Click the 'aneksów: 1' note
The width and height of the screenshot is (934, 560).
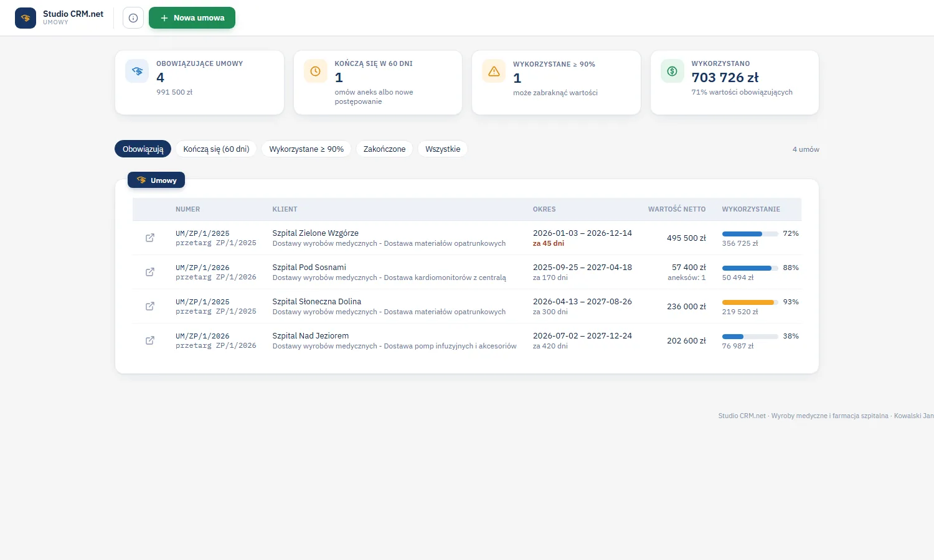point(686,278)
